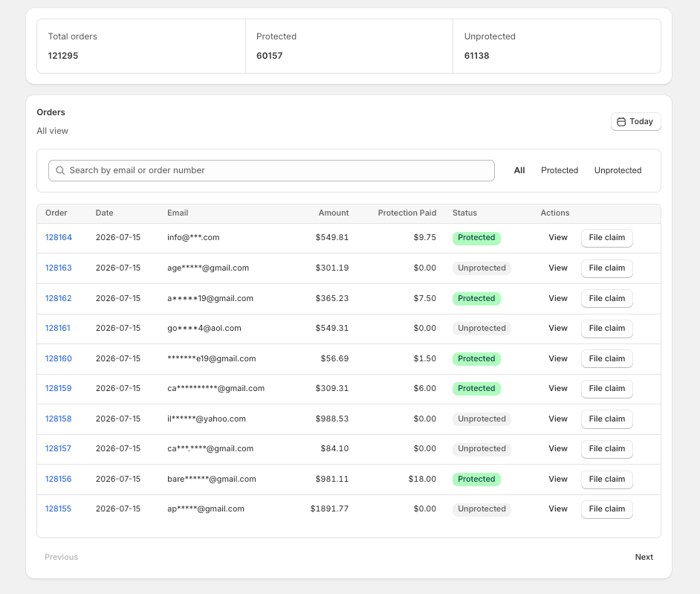Click the Protected badge on order 128156
This screenshot has height=594, width=700.
[x=476, y=480]
